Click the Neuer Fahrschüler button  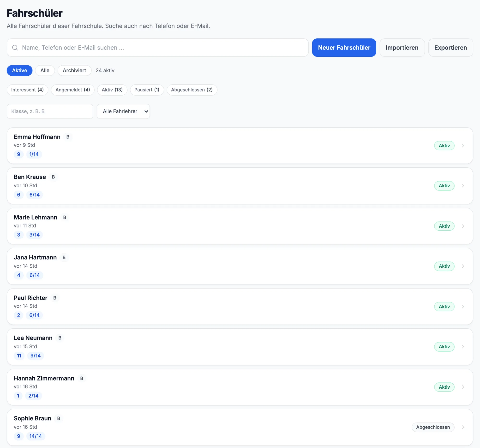pyautogui.click(x=344, y=48)
